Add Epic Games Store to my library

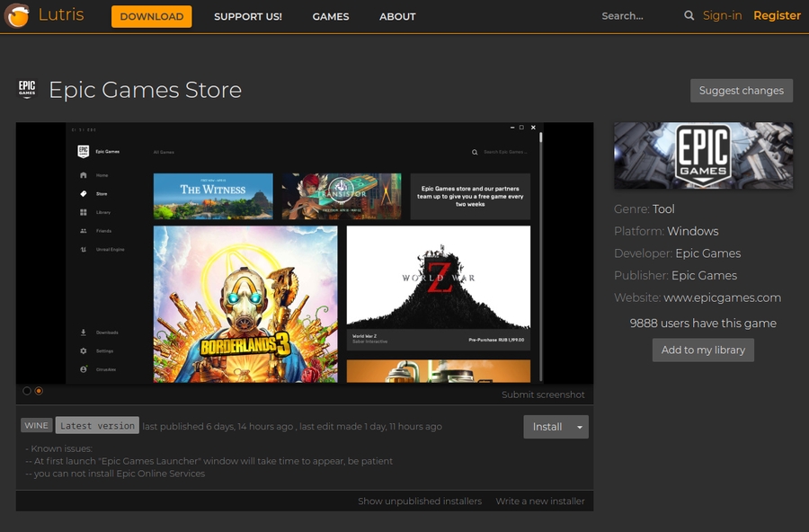coord(703,350)
